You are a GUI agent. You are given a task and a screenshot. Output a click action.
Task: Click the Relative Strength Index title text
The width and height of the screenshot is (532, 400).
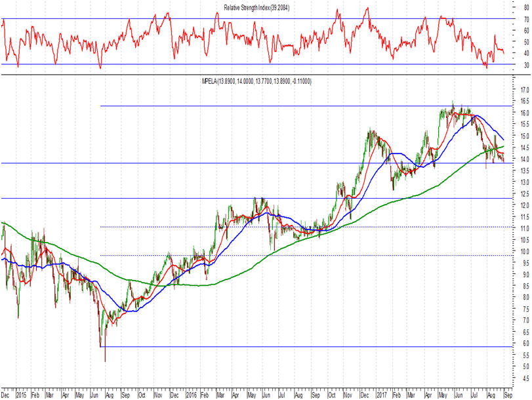point(256,7)
